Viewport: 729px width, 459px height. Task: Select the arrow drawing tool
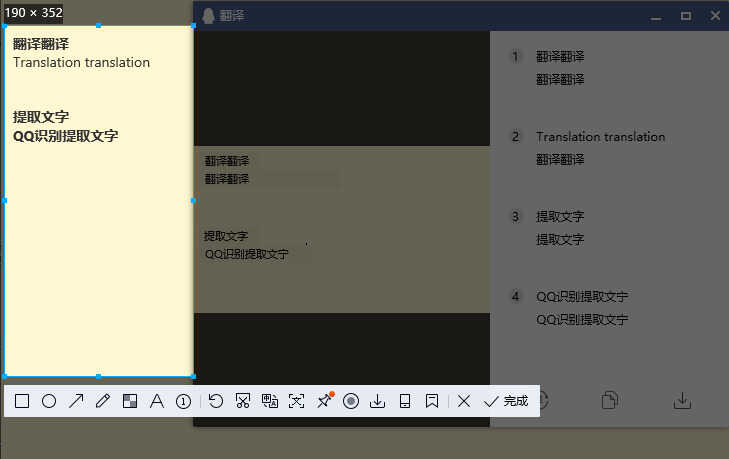pyautogui.click(x=76, y=401)
